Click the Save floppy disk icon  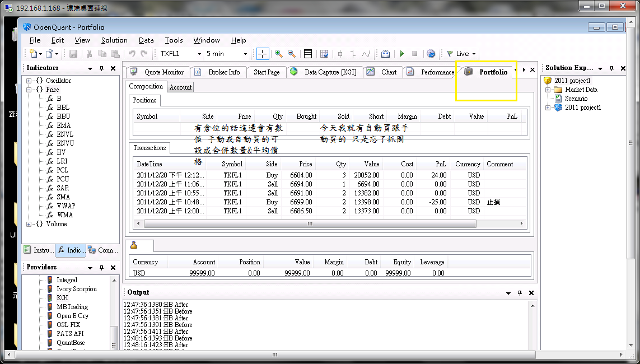tap(73, 54)
